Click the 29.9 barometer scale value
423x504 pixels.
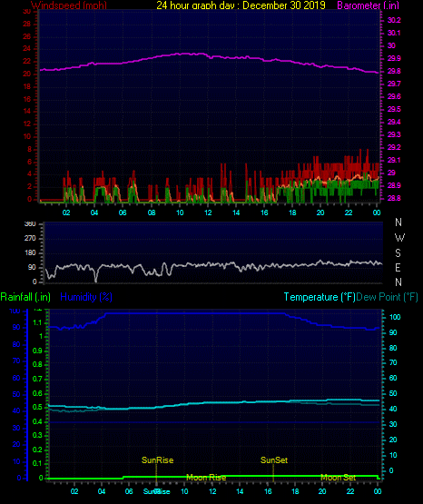tap(394, 58)
